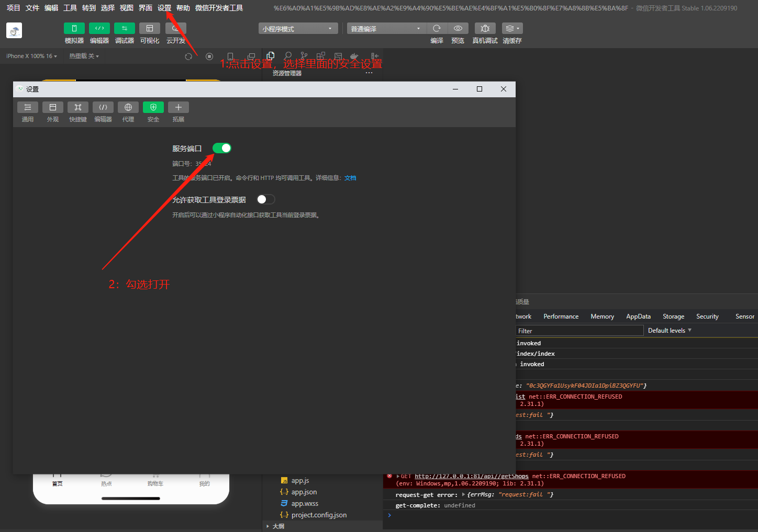Click the 调试器 debugger toolbar icon

point(124,29)
